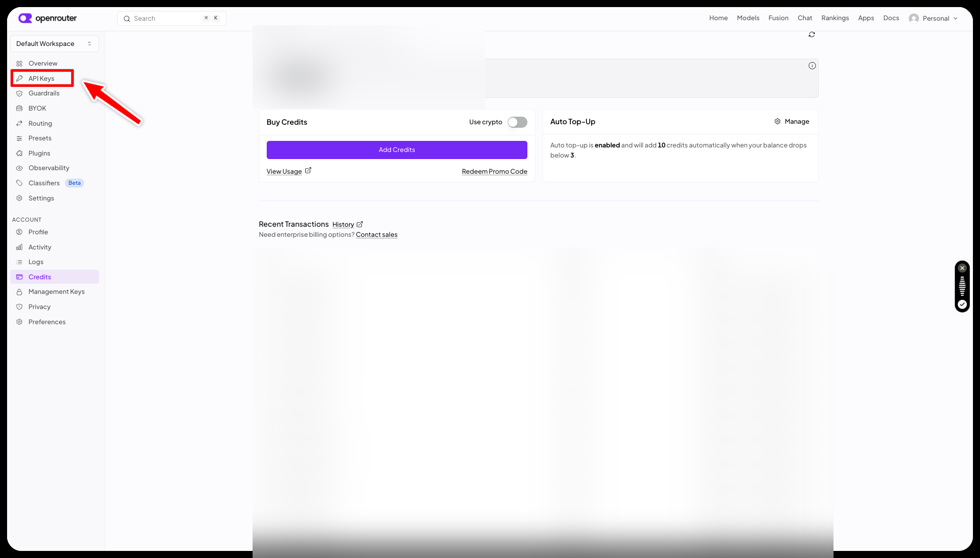Open Routing in sidebar
980x558 pixels.
tap(55, 124)
